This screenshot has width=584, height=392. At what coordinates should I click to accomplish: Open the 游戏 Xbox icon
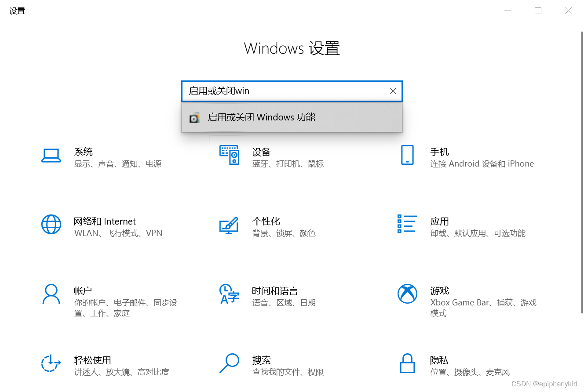(407, 294)
